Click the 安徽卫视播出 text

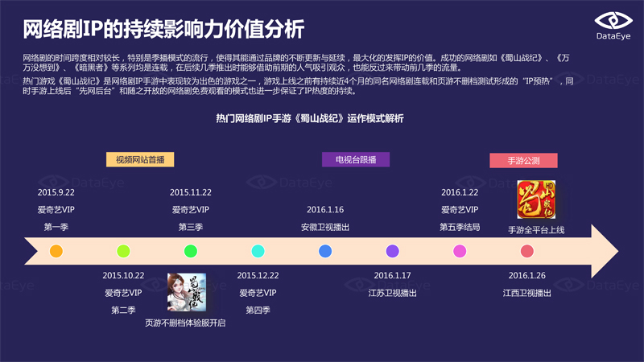[325, 227]
